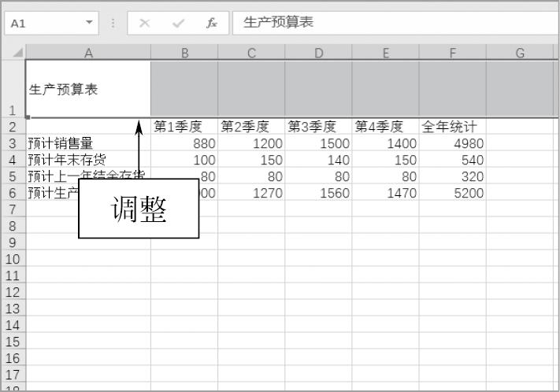Click cell E5 containing 80
This screenshot has height=392, width=560.
point(385,176)
